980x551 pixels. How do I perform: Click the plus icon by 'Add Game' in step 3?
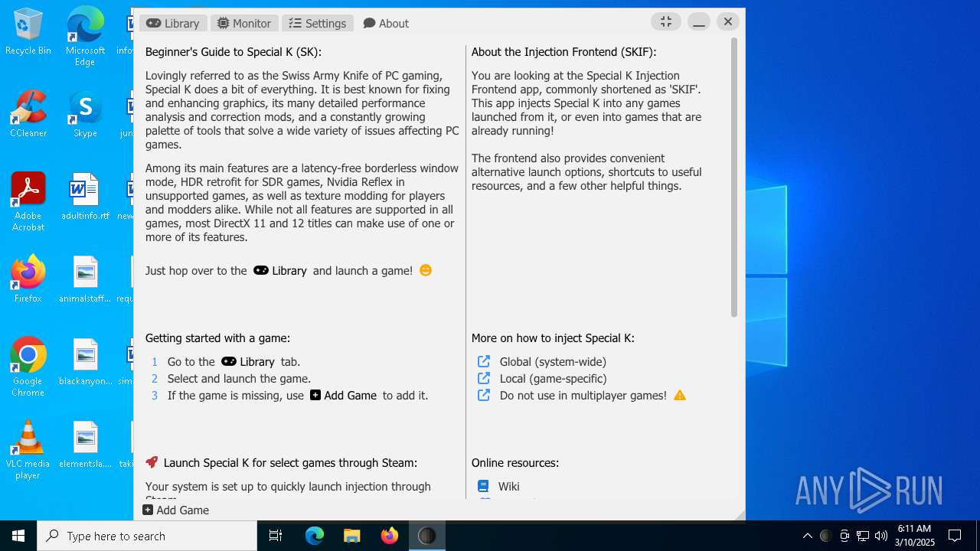pyautogui.click(x=315, y=395)
